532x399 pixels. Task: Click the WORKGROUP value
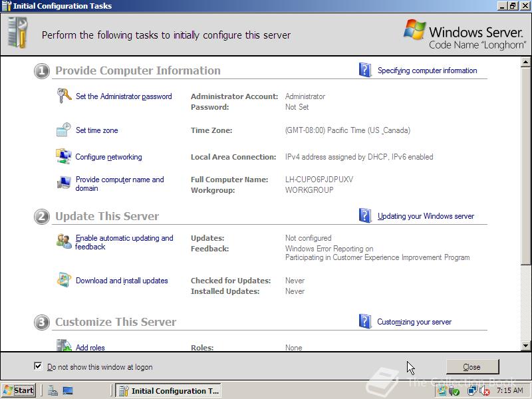(309, 190)
